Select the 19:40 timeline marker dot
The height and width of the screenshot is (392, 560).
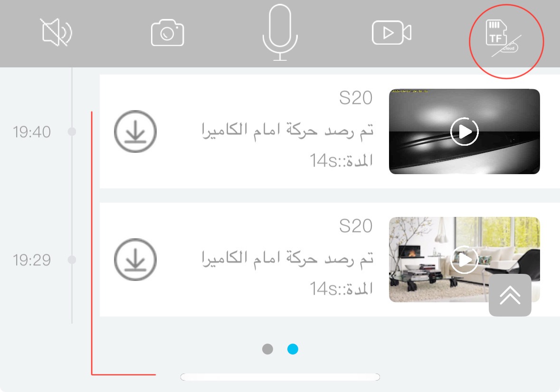coord(72,131)
